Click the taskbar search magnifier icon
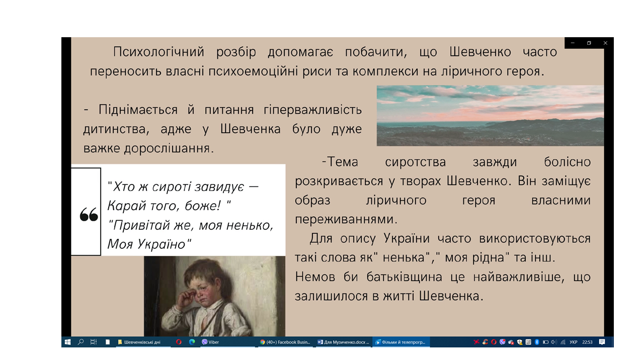 [x=80, y=342]
